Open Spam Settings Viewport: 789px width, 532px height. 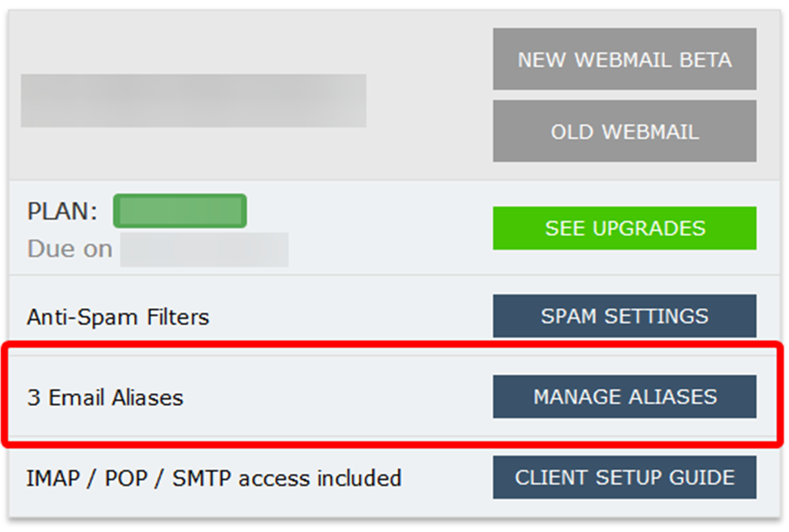[x=625, y=316]
